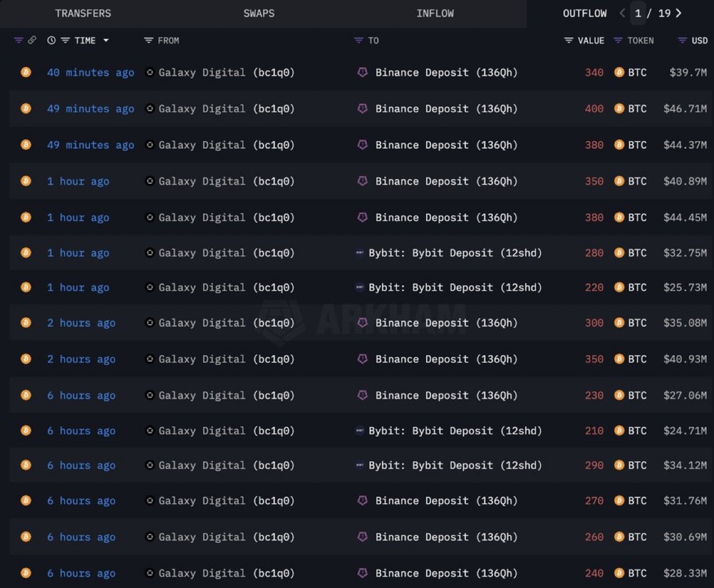This screenshot has height=588, width=714.
Task: Go to the next page of results
Action: pyautogui.click(x=679, y=13)
